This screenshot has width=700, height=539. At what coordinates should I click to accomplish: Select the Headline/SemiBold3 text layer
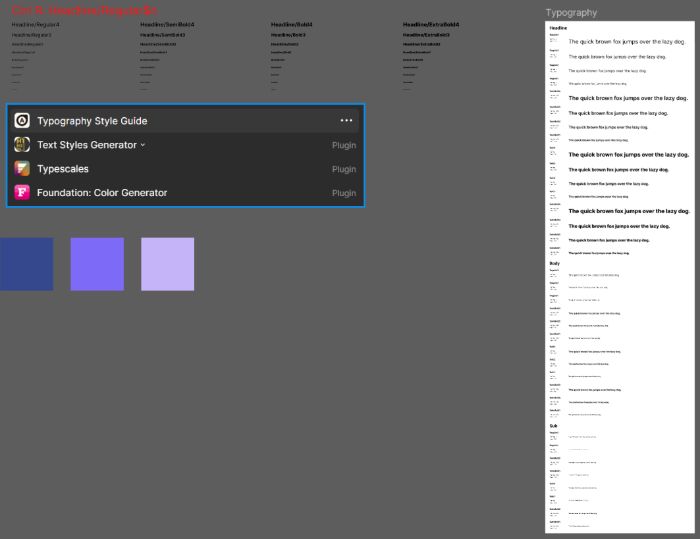tap(162, 35)
